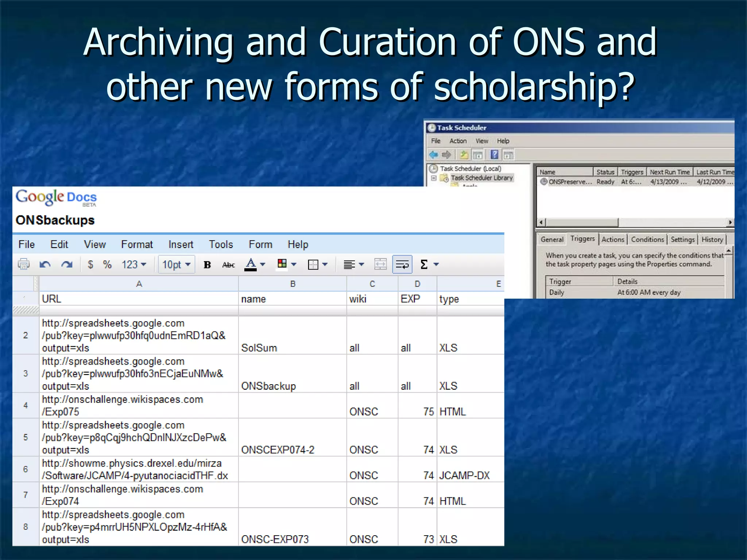Click the showme.physics.drexel.edu URL cell
747x560 pixels.
tap(139, 469)
